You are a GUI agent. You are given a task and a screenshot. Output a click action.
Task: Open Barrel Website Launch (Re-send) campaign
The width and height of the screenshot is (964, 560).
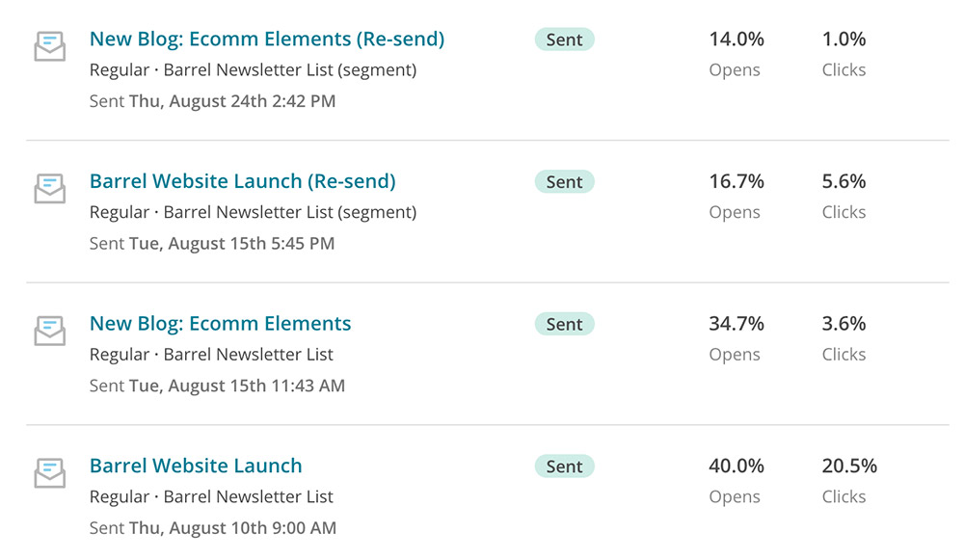[x=242, y=181]
